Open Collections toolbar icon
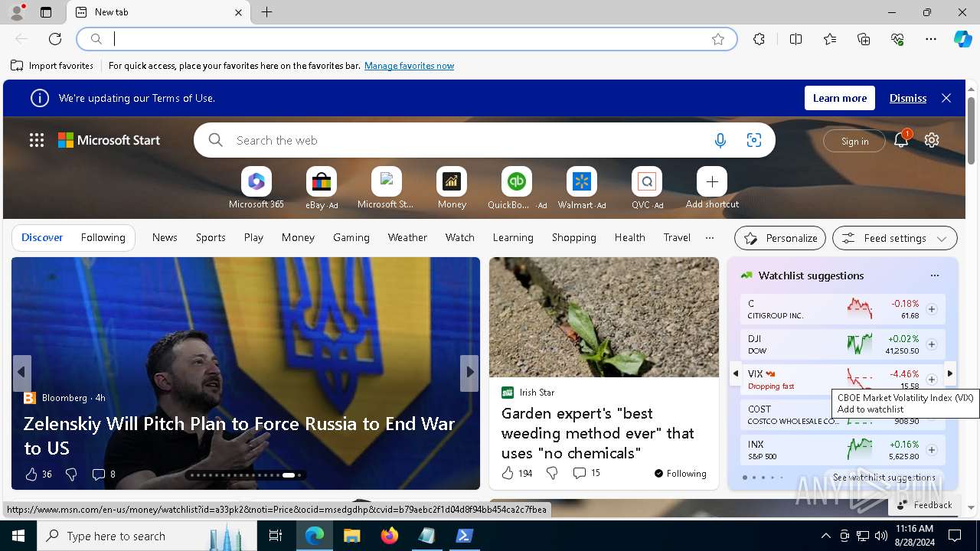Viewport: 980px width, 551px height. (864, 39)
